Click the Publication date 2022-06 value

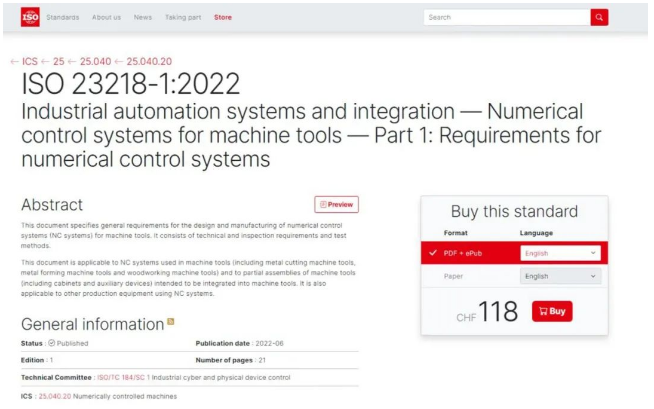[x=269, y=343]
